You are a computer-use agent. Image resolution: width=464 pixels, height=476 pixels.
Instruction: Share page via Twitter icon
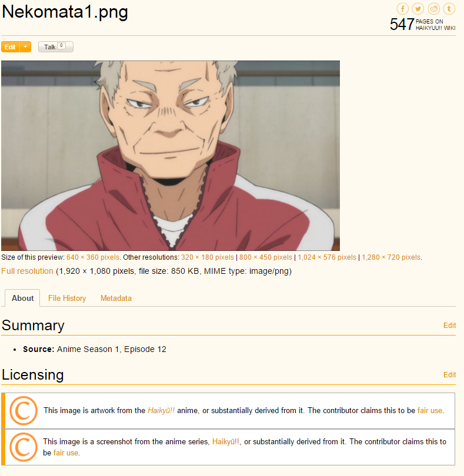point(418,9)
